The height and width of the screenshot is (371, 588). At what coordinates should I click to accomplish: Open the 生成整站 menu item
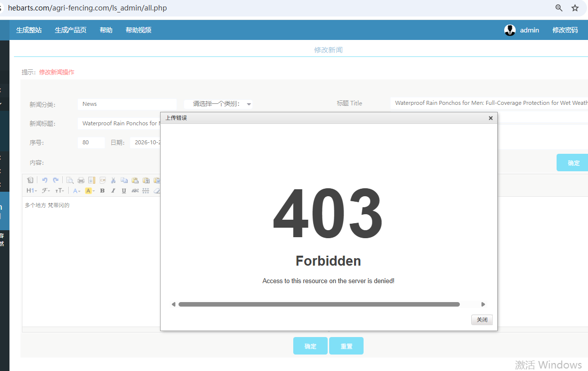point(29,30)
